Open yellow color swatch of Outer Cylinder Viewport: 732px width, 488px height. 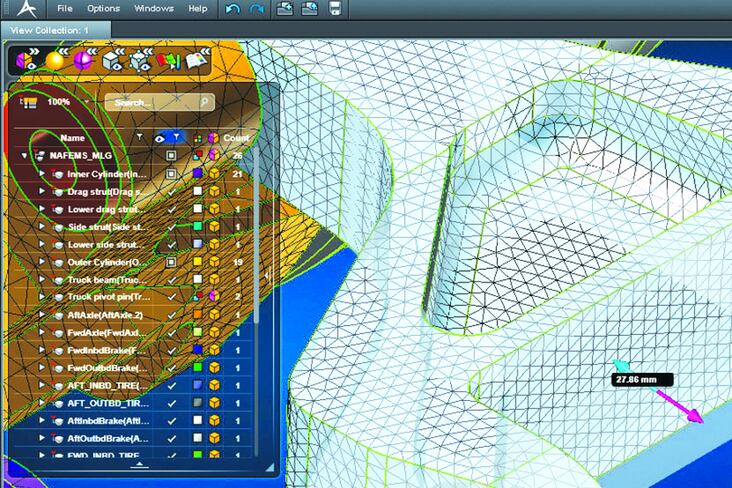(x=197, y=262)
